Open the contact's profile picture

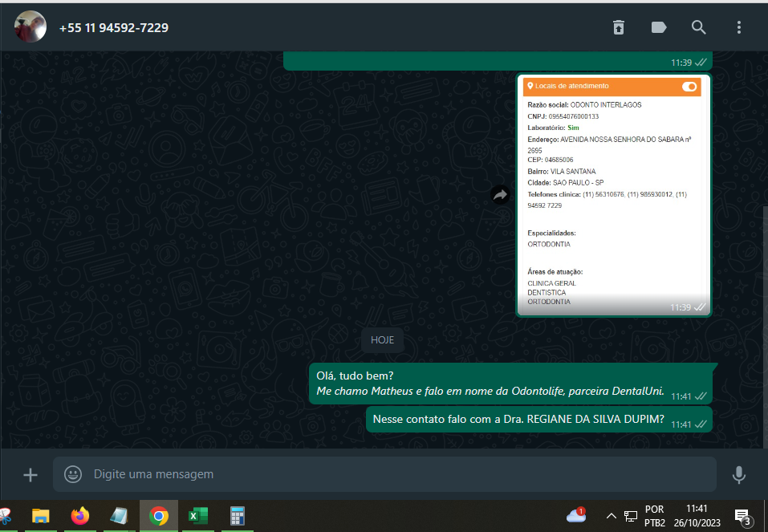click(x=30, y=27)
